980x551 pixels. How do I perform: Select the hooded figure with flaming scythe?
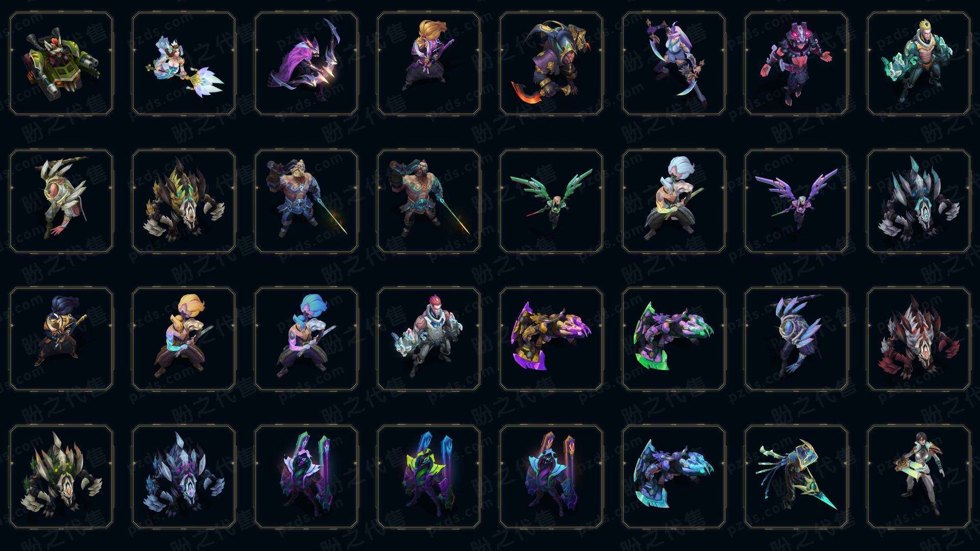tap(551, 64)
